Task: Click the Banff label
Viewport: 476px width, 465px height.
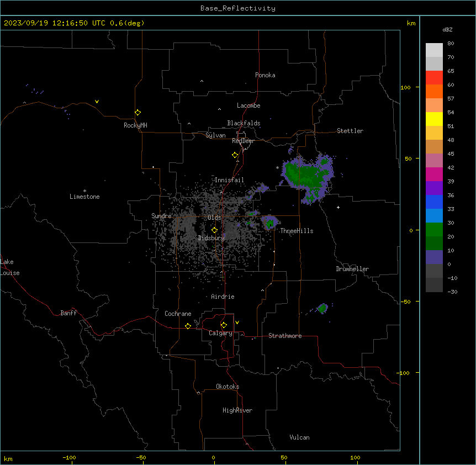Action: coord(68,313)
